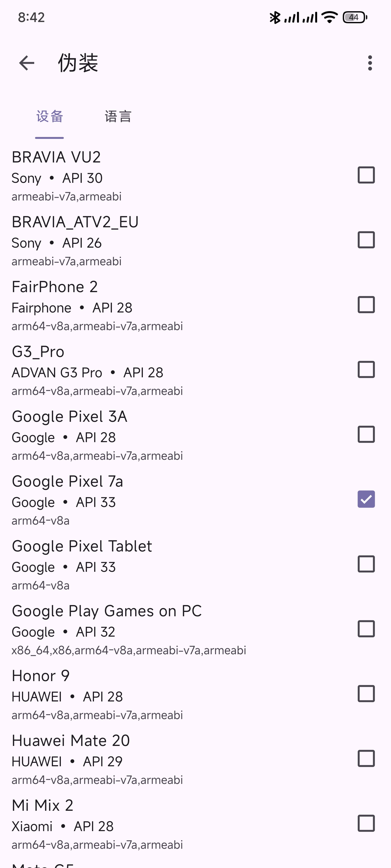391x868 pixels.
Task: Select the 设备 tab
Action: point(50,117)
